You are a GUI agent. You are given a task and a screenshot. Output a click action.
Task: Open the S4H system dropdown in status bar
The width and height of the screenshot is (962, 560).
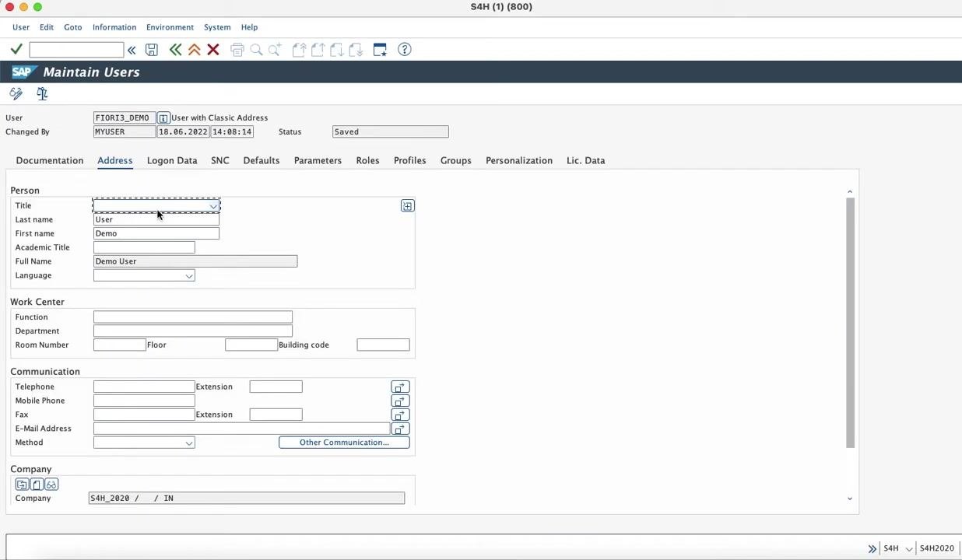coord(908,549)
